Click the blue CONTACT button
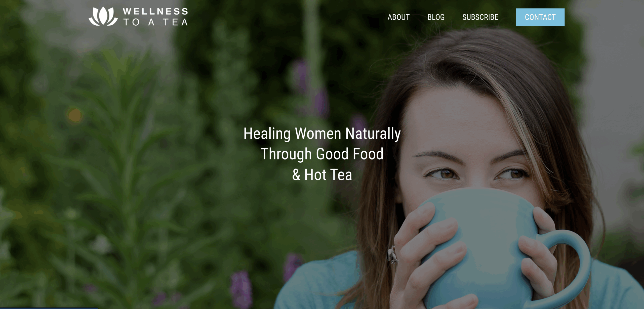 point(540,17)
